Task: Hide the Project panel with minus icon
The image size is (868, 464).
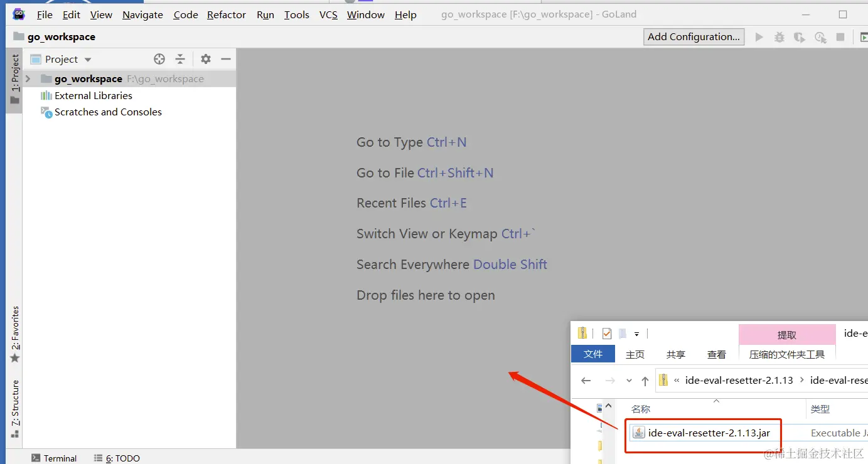Action: coord(226,59)
